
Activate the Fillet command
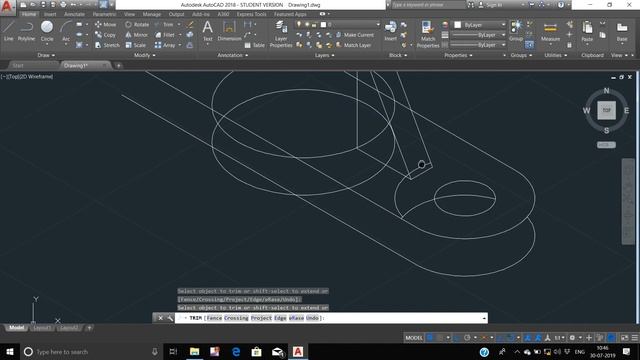pos(165,35)
